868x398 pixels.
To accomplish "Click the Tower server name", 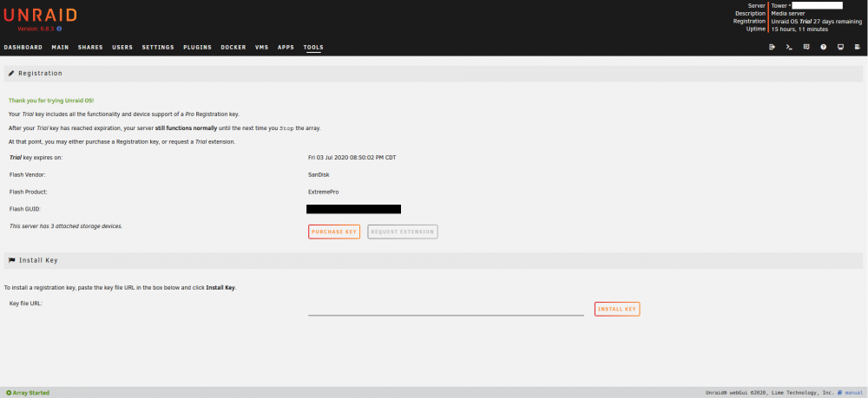I will pos(779,5).
